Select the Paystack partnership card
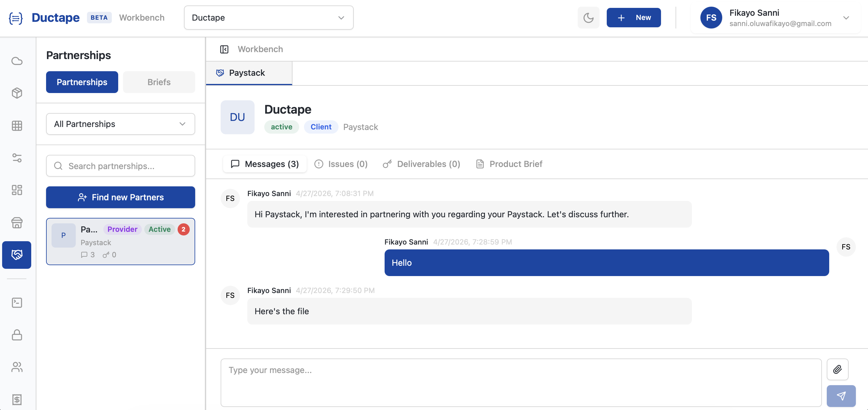This screenshot has height=410, width=868. 121,242
